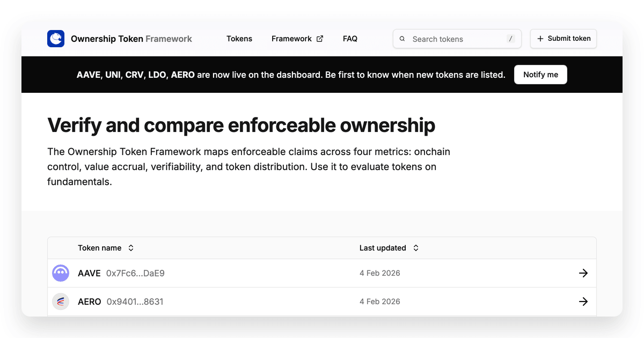This screenshot has width=644, height=338.
Task: Select the AAVE address 0x7Fc6...DaE9
Action: point(135,273)
